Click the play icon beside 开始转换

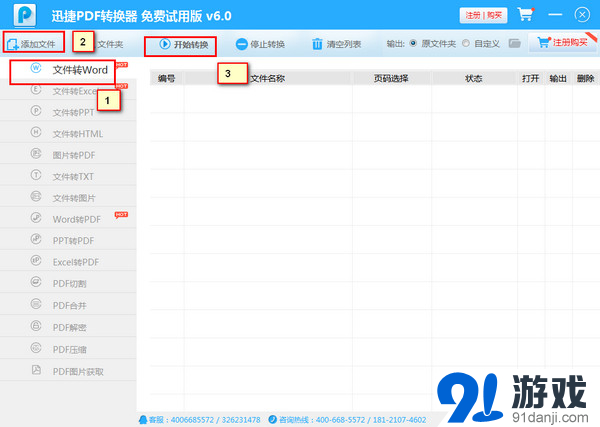[165, 44]
